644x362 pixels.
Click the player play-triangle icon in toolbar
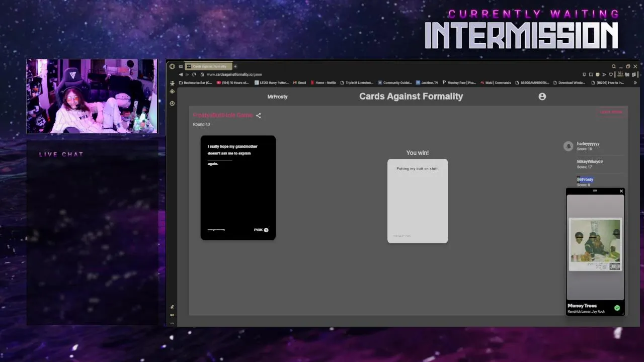pyautogui.click(x=604, y=74)
